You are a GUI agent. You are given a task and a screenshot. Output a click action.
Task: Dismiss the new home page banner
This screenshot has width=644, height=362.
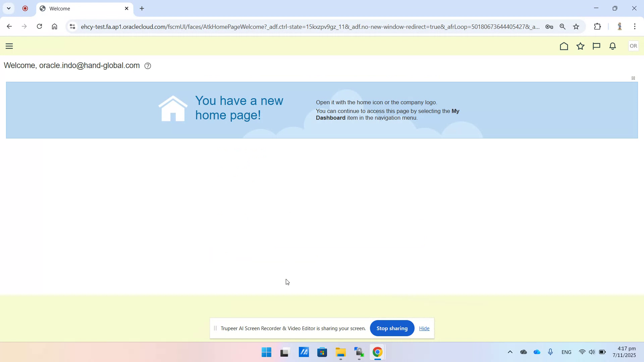pyautogui.click(x=633, y=78)
